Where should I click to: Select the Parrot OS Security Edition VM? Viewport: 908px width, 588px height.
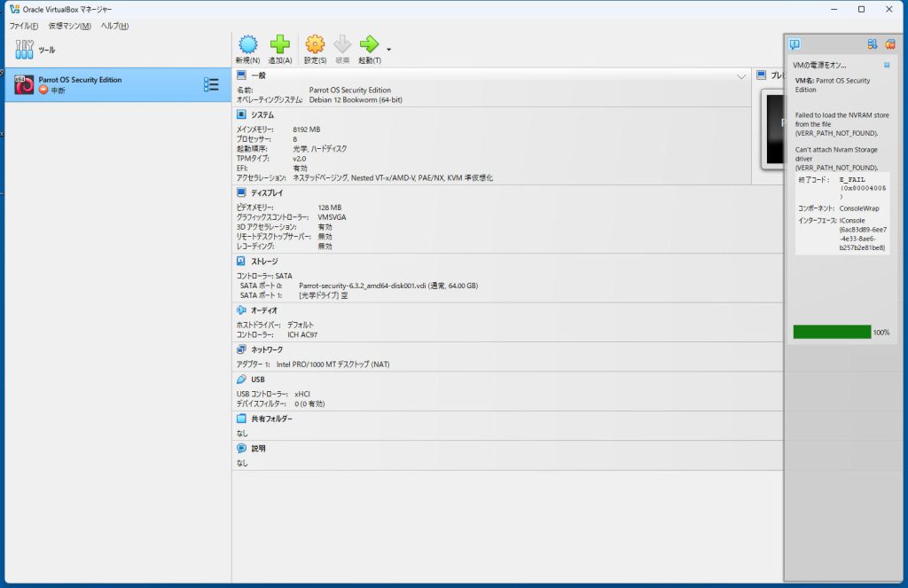117,84
